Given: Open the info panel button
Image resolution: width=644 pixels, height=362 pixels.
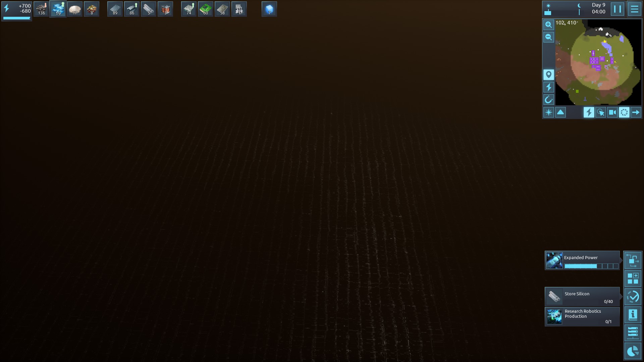Looking at the screenshot, I should [633, 315].
